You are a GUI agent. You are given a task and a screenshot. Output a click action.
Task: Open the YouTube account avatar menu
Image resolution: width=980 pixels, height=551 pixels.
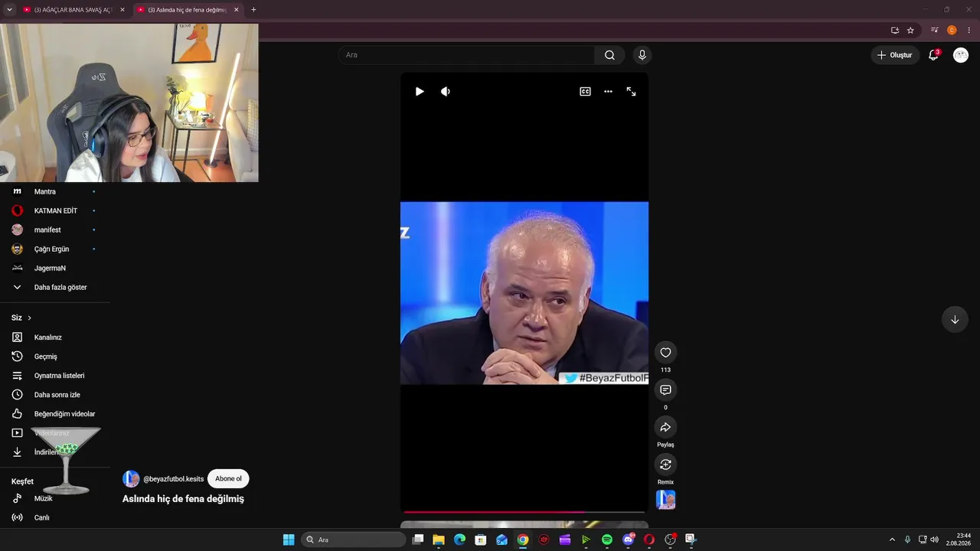coord(961,55)
